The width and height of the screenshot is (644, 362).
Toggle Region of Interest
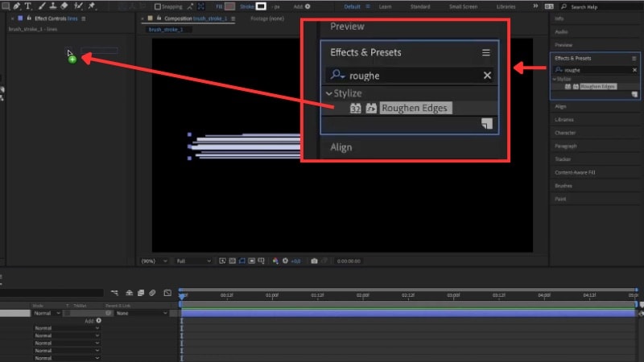tap(252, 261)
